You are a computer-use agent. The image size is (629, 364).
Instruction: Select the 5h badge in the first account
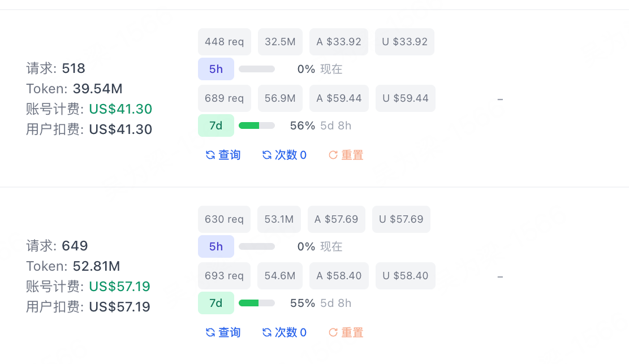point(216,69)
